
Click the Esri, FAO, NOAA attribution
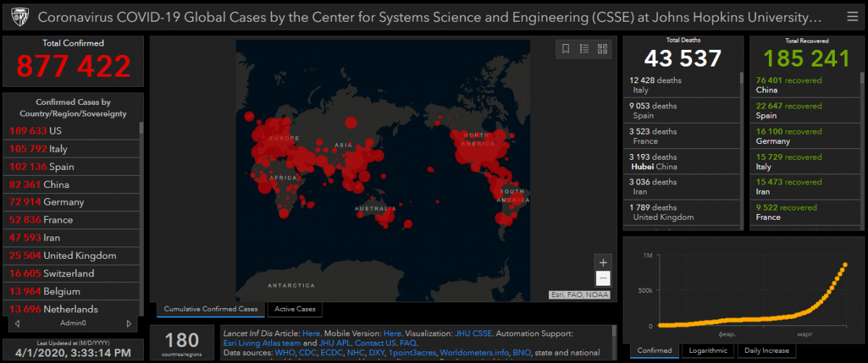pos(579,295)
